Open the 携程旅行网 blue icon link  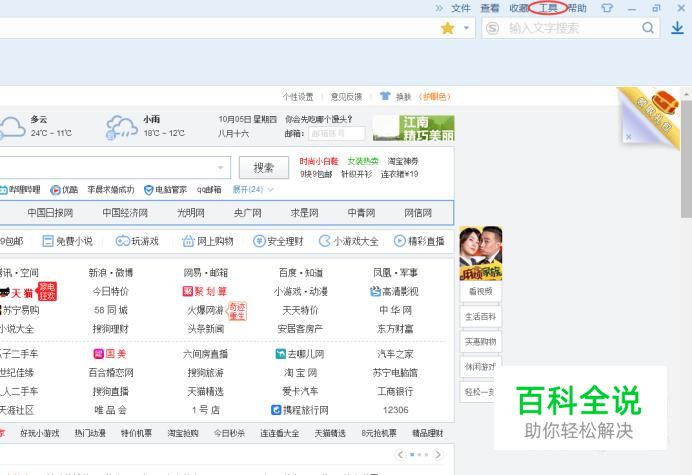[276, 410]
